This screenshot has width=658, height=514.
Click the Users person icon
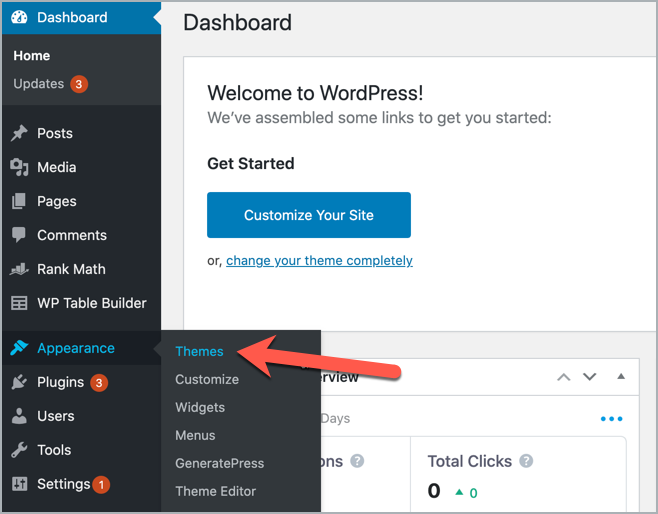click(x=19, y=416)
